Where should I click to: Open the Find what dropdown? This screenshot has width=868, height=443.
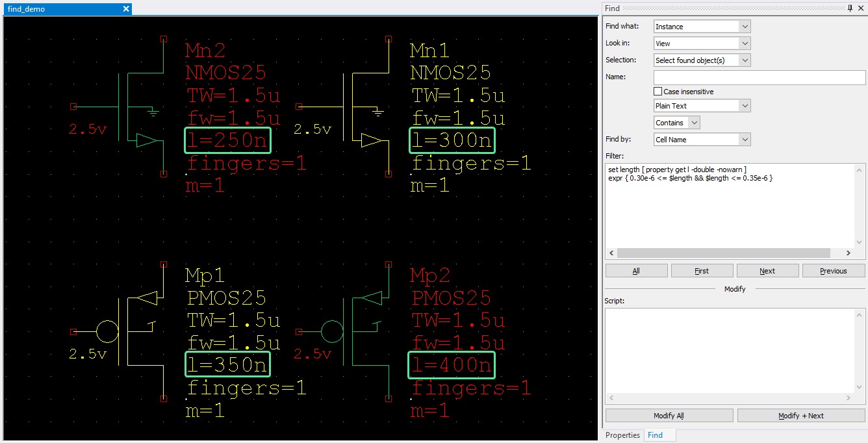pyautogui.click(x=745, y=27)
